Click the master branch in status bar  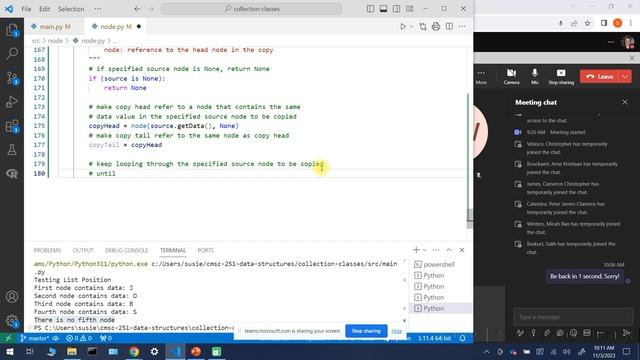pos(35,338)
